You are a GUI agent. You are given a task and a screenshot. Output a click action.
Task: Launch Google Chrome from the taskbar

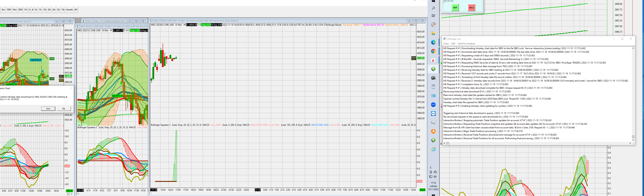[434, 51]
